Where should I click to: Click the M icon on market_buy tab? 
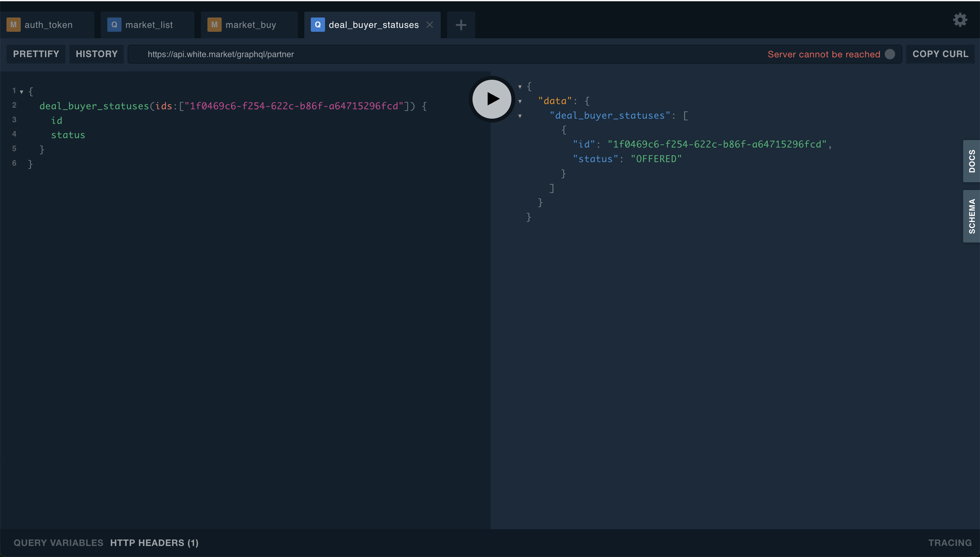click(x=214, y=25)
